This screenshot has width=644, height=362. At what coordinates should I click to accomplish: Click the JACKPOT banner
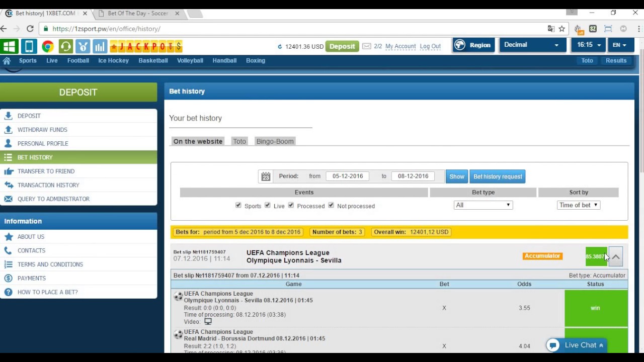click(146, 47)
